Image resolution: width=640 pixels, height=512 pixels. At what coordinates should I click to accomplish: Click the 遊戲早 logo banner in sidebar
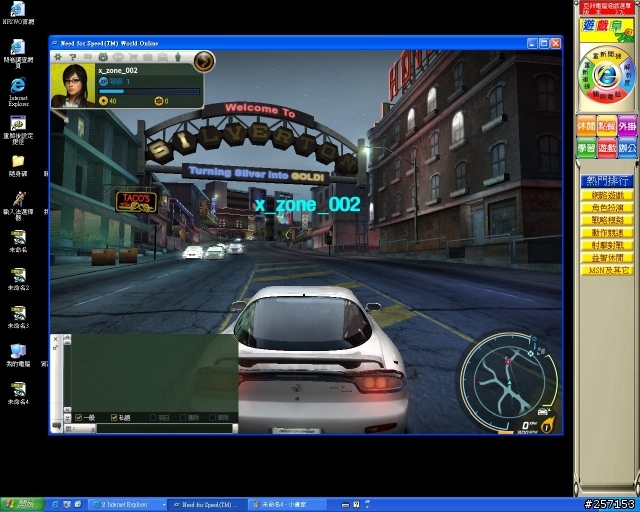pos(607,29)
